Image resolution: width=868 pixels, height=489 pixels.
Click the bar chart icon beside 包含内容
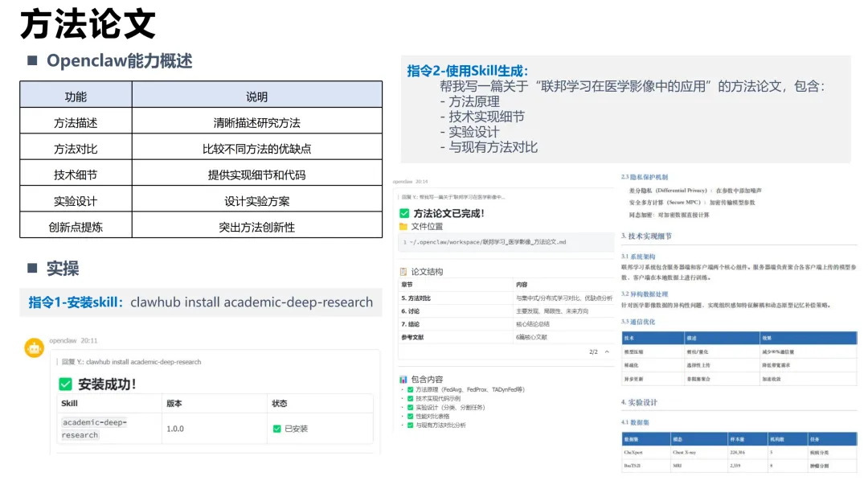(x=403, y=380)
